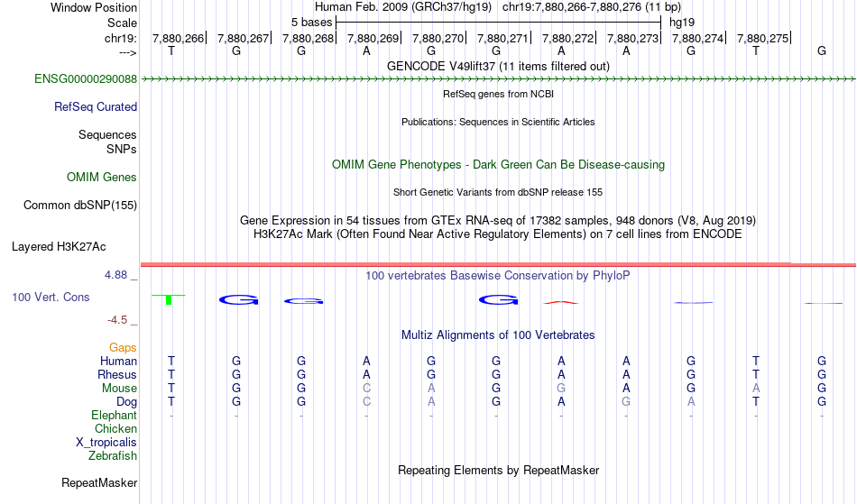Click the -4.5 PhyloP minimum value
Screen dimensions: 857x504
click(117, 320)
